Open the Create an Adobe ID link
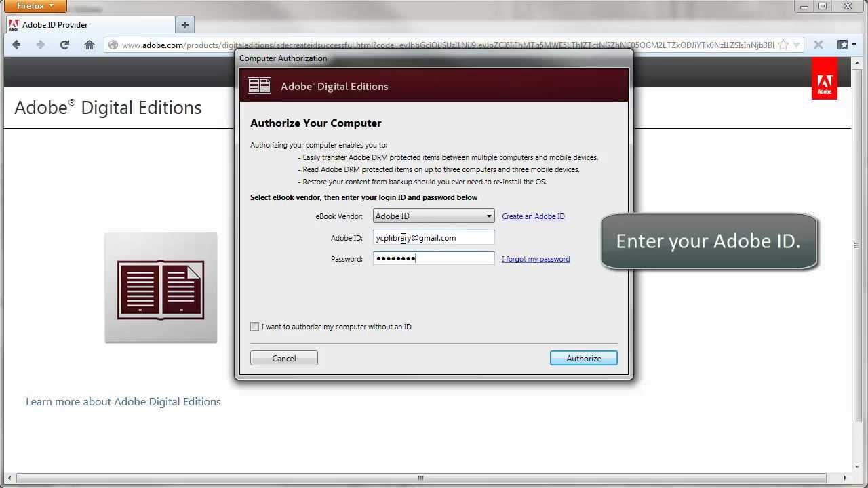The height and width of the screenshot is (488, 868). tap(533, 216)
